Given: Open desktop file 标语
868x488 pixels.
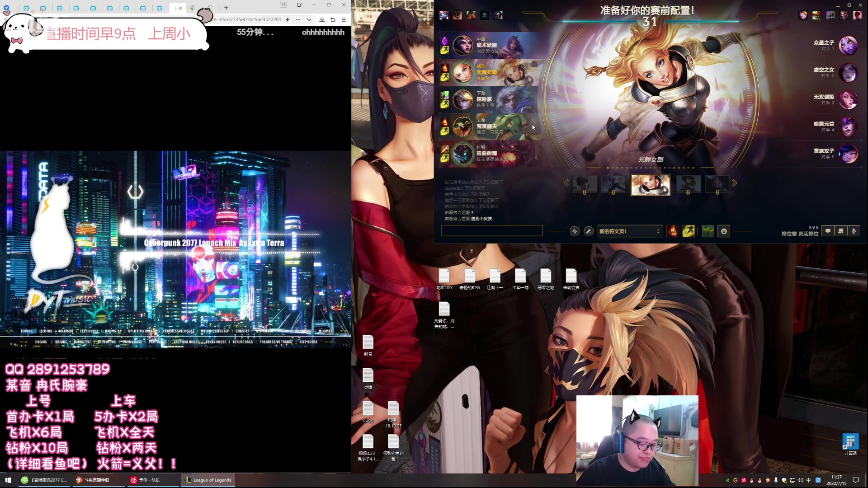Looking at the screenshot, I should tap(368, 379).
